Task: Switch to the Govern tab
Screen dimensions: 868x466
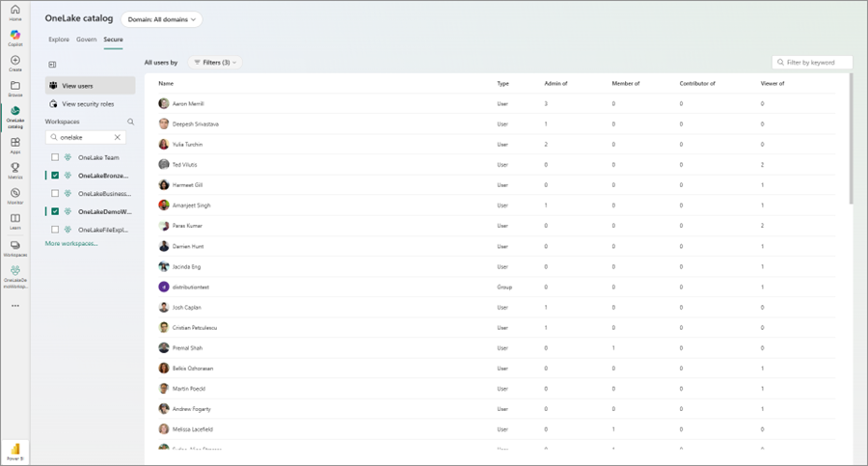Action: coord(87,40)
